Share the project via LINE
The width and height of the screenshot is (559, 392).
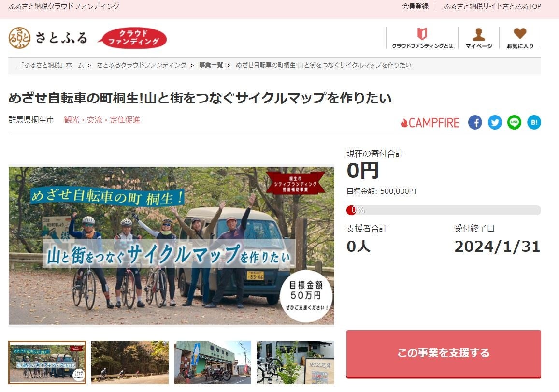[514, 122]
